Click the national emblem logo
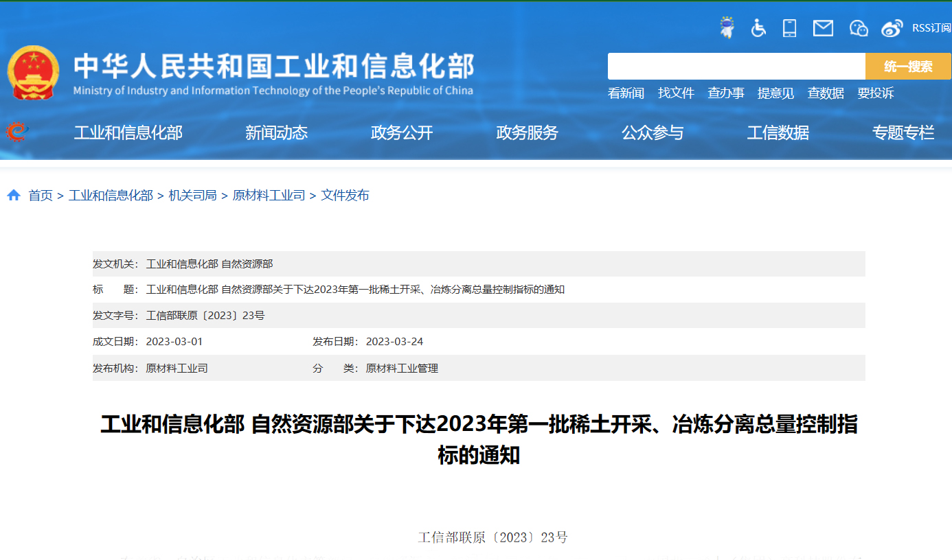 [x=33, y=73]
